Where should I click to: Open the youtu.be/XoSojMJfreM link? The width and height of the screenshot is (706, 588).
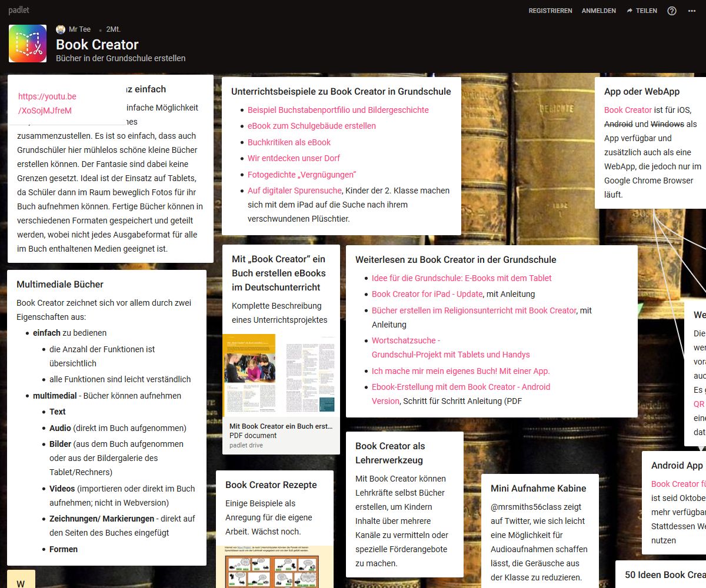(x=47, y=103)
